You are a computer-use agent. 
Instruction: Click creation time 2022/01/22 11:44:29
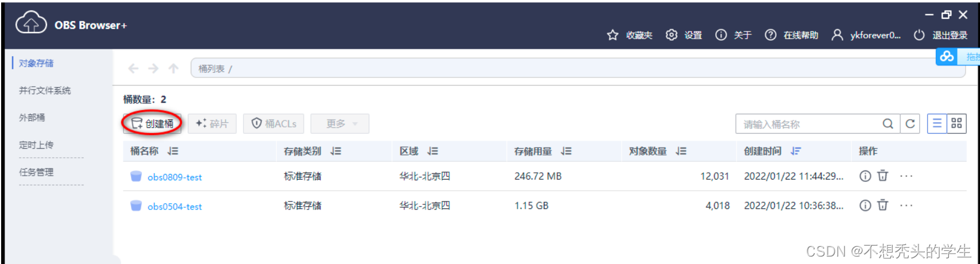(x=794, y=176)
